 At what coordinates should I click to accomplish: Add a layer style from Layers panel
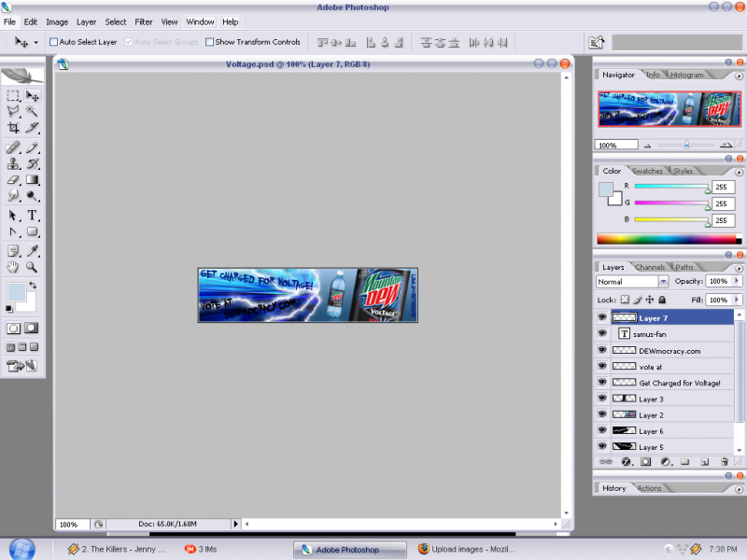(627, 461)
